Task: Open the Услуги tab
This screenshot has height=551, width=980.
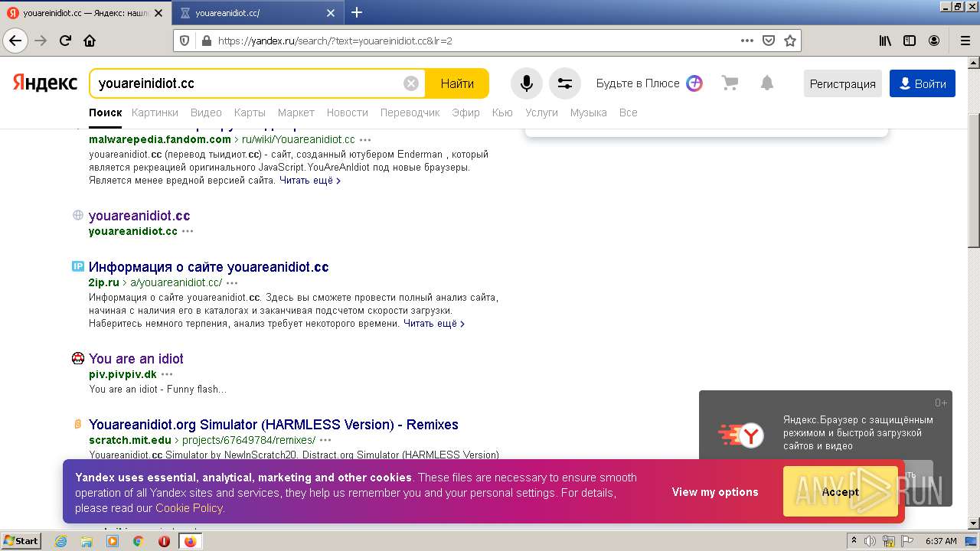Action: (x=541, y=112)
